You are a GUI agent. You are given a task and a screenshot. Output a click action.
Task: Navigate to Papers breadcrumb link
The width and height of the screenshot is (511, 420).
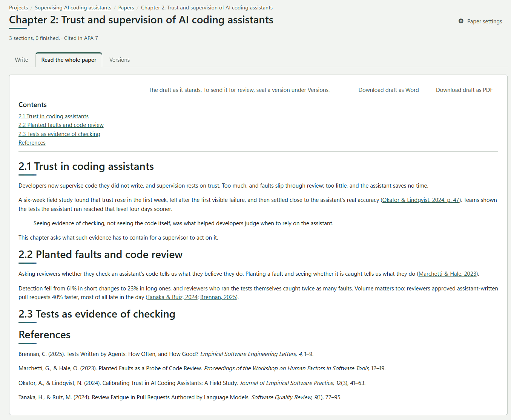point(126,8)
